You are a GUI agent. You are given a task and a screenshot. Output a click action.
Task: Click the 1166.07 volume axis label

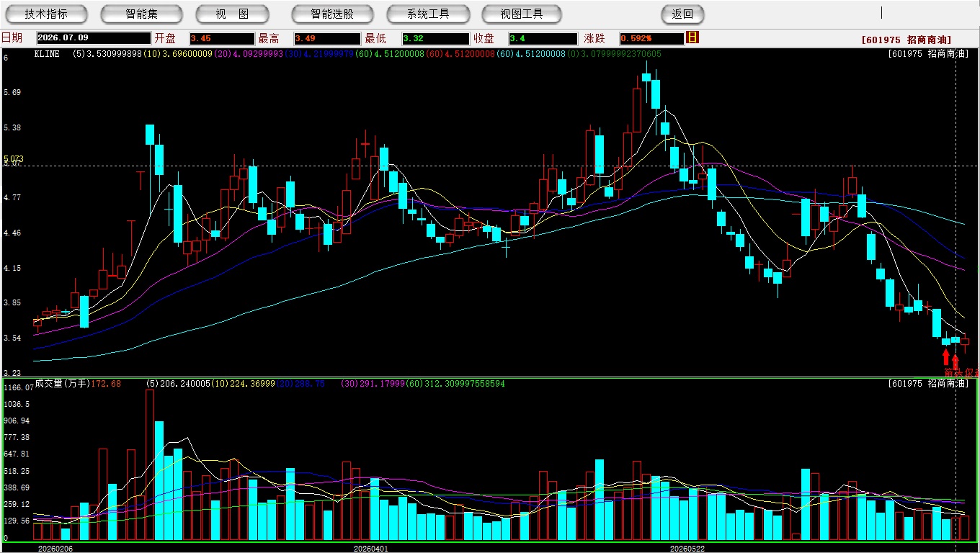[18, 387]
